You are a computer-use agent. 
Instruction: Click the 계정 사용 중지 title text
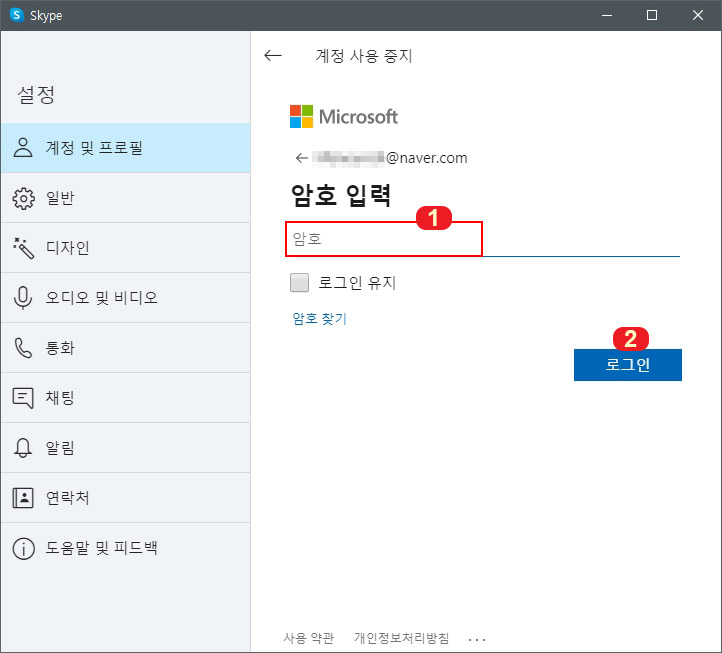(364, 56)
